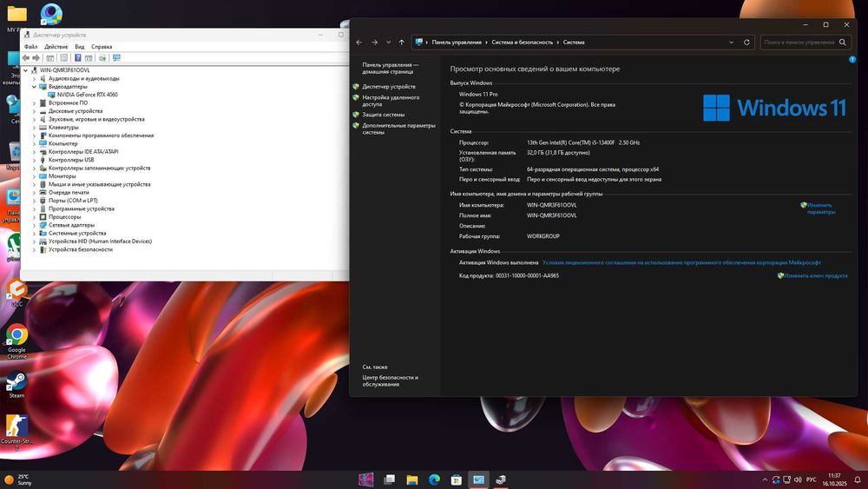Expand the Процессоры device category
The width and height of the screenshot is (868, 489).
coord(35,217)
